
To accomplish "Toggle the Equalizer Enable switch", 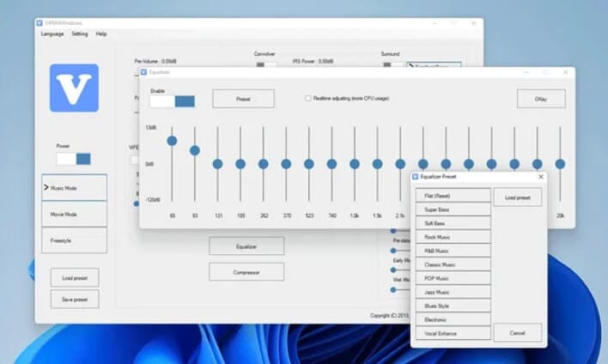I will tap(172, 101).
